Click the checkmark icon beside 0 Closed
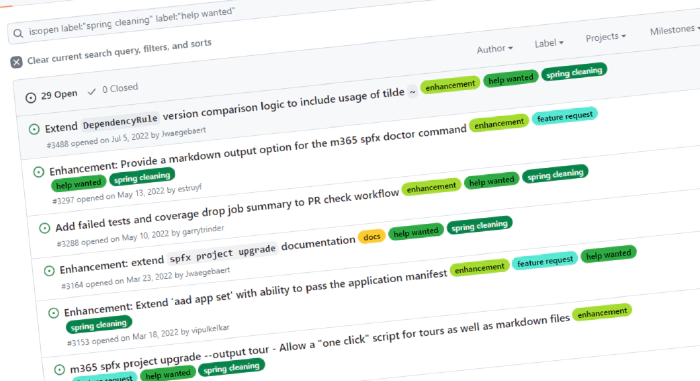Image resolution: width=700 pixels, height=381 pixels. tap(92, 92)
